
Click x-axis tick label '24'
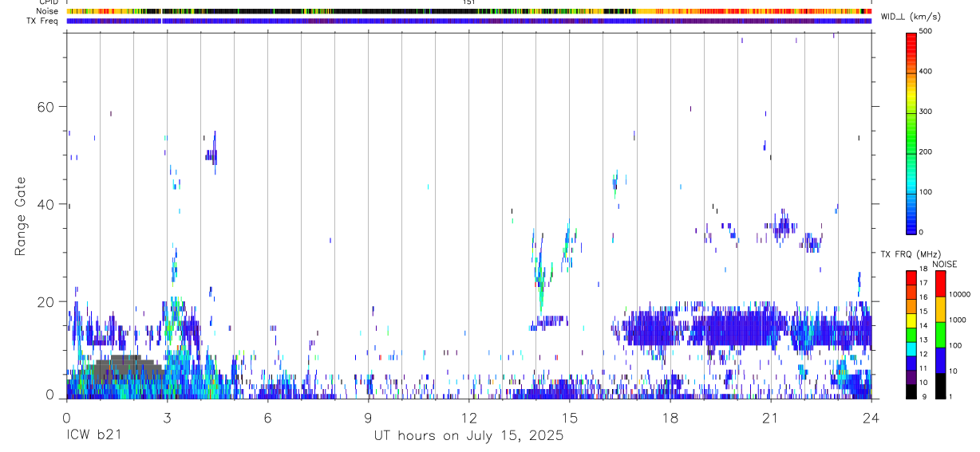pyautogui.click(x=871, y=418)
